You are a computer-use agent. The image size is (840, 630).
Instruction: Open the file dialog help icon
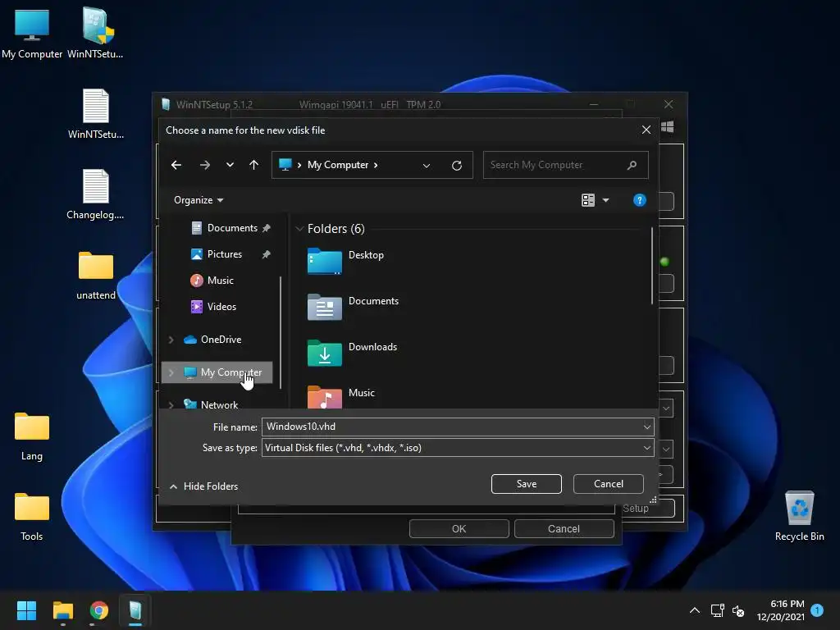(640, 200)
